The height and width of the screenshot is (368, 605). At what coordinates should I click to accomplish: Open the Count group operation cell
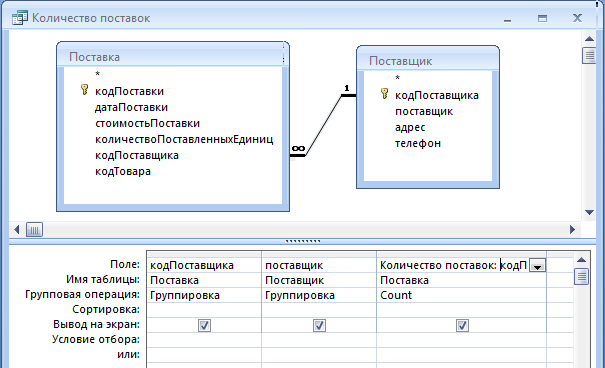coord(461,295)
